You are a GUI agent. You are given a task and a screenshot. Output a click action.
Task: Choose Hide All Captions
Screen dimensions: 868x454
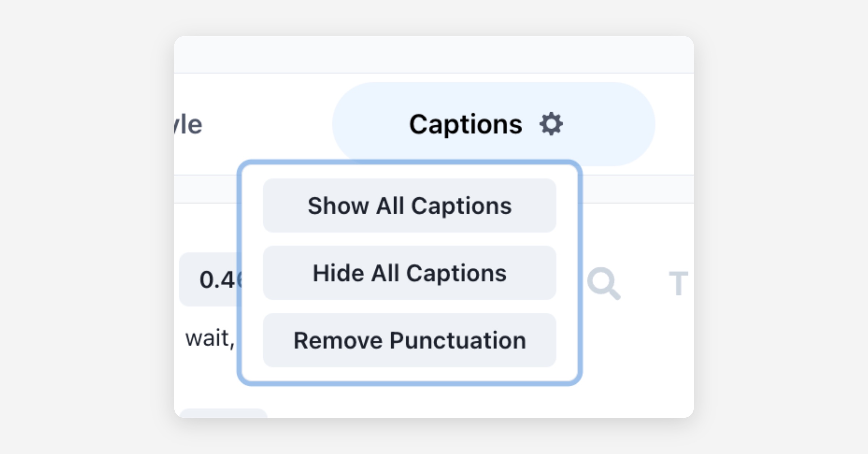pyautogui.click(x=409, y=273)
